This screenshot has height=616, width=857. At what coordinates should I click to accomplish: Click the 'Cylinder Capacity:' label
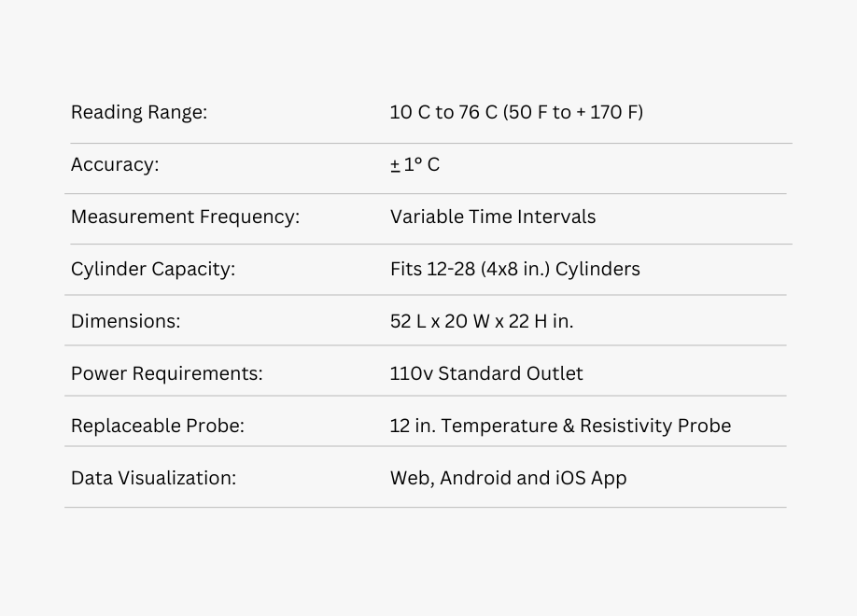coord(153,270)
